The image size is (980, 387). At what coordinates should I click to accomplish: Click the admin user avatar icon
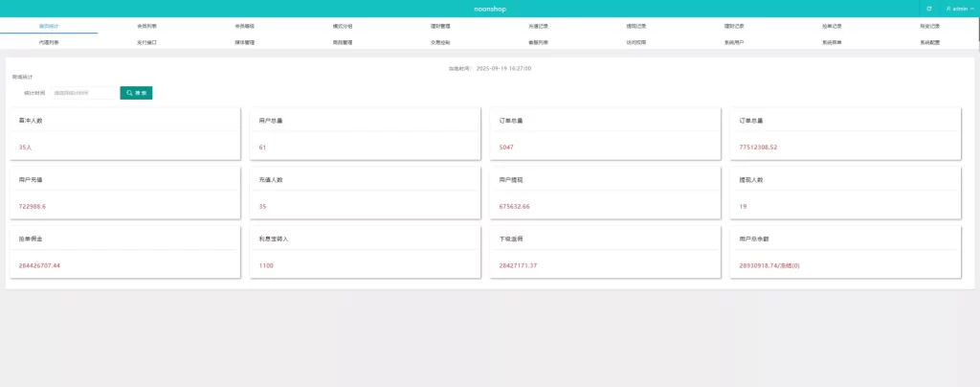[x=948, y=9]
